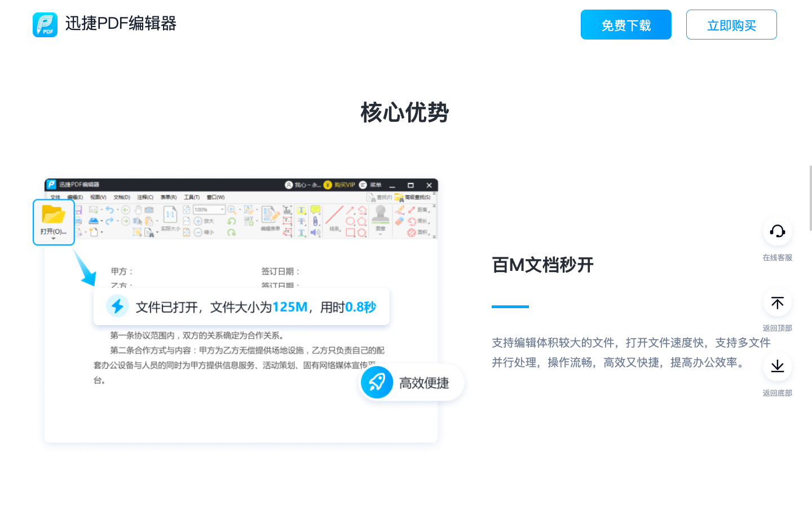Viewport: 812px width, 508px height.
Task: Select the audio annotation speaker tool
Action: point(316,232)
